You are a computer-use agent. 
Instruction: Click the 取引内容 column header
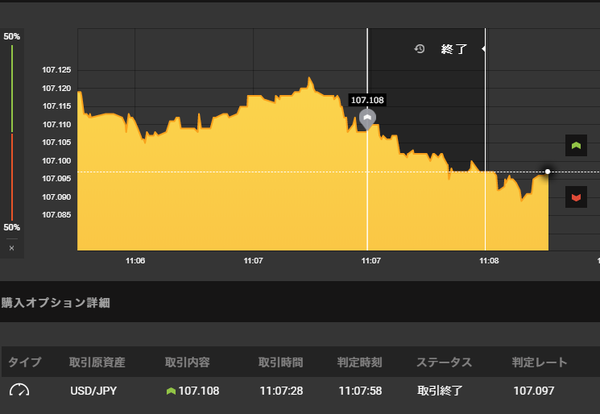(x=187, y=362)
